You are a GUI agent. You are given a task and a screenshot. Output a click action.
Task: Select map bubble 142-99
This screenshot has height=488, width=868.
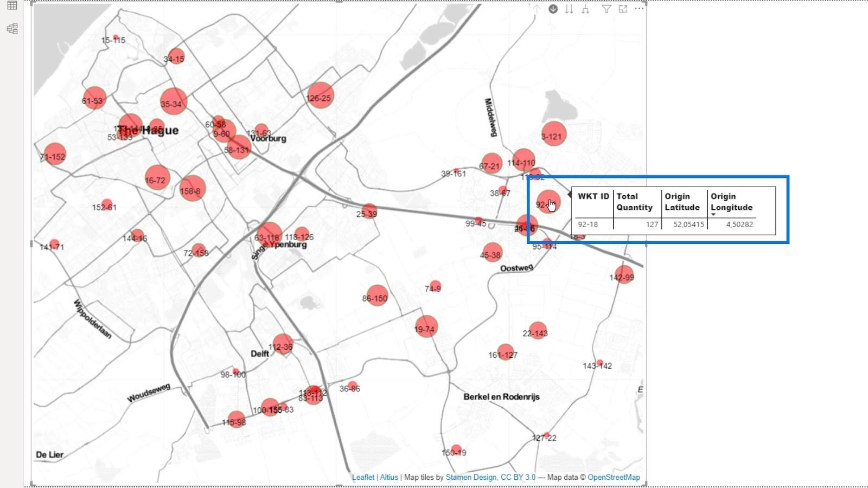click(624, 275)
